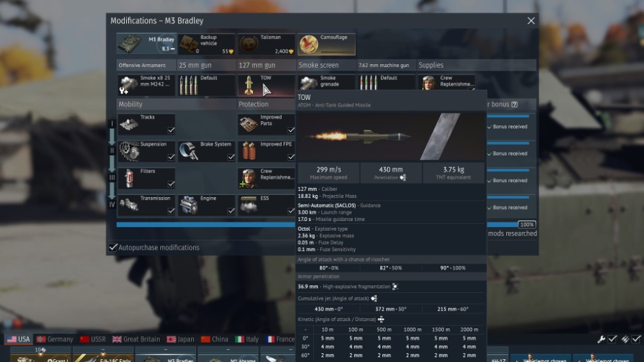Click the wrench icon in bottom bar
644x362 pixels.
(x=602, y=339)
